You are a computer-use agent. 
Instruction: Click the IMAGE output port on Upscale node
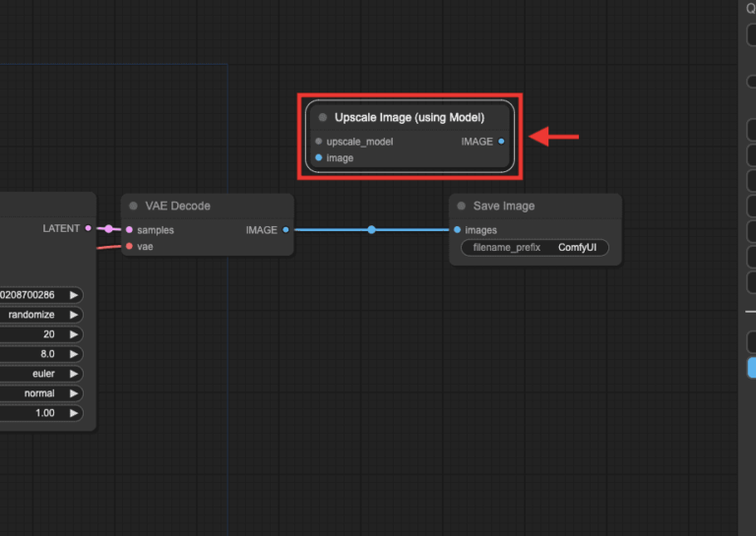(501, 142)
